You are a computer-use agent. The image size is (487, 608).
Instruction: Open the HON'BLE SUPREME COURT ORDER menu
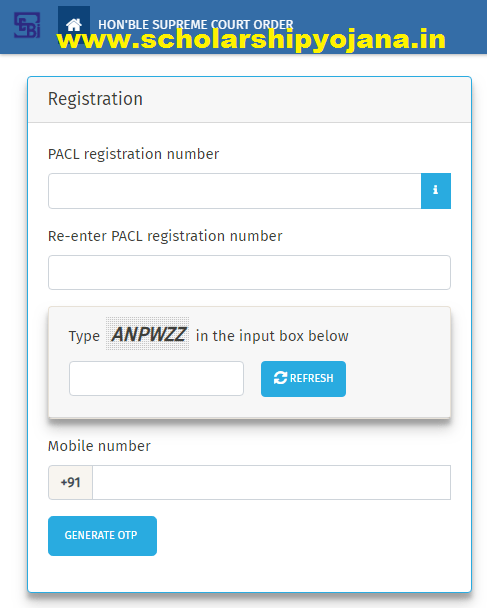195,24
